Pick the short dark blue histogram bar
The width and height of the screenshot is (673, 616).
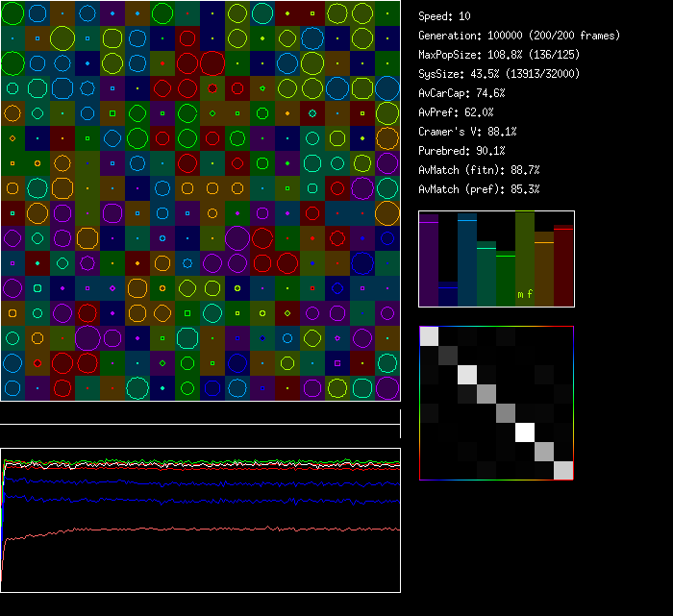coord(448,294)
